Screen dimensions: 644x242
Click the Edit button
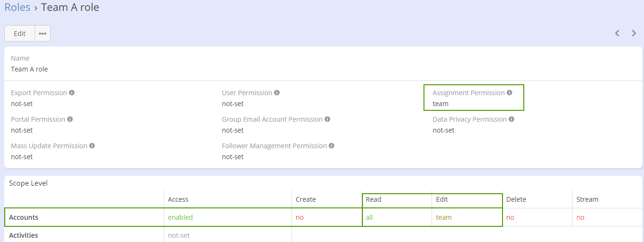pos(20,34)
